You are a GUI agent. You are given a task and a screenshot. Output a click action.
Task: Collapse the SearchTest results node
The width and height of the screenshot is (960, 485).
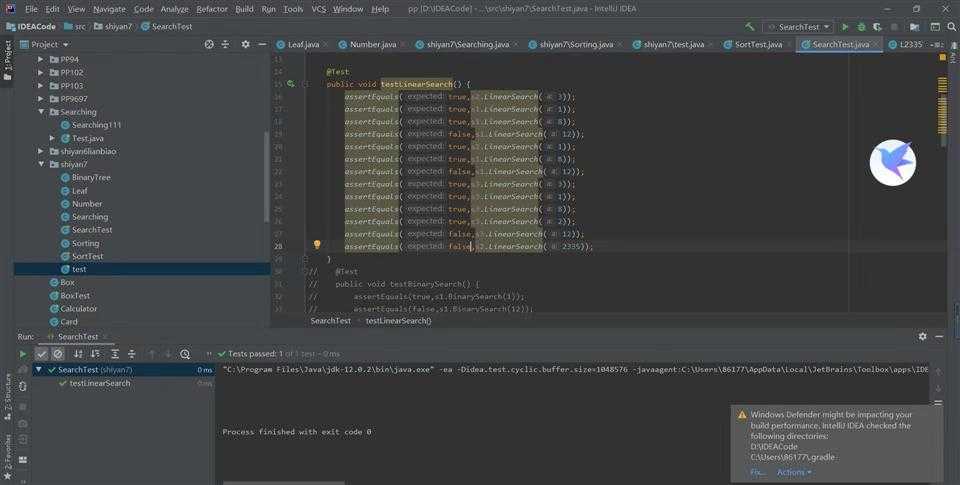[39, 370]
